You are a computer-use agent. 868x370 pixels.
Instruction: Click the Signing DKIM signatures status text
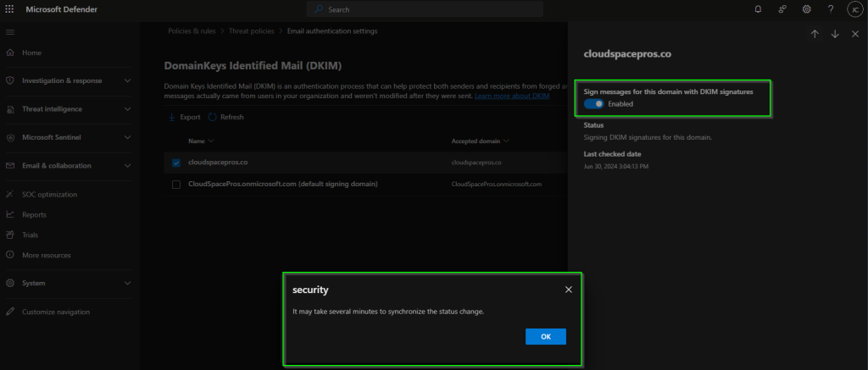click(648, 137)
